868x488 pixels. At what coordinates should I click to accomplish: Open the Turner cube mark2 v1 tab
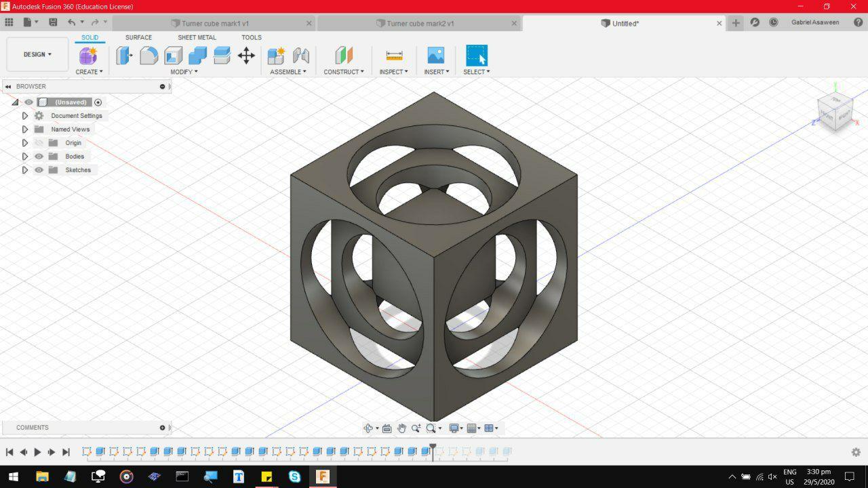coord(420,23)
